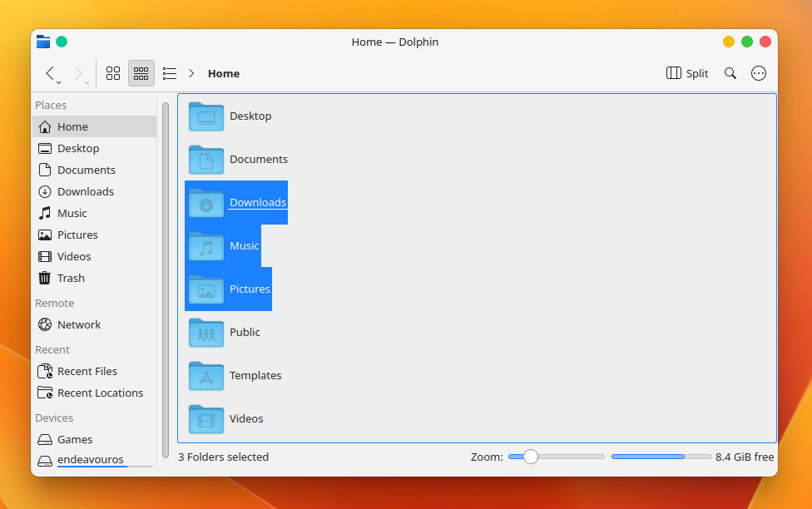The height and width of the screenshot is (509, 812).
Task: Switch to Details view mode
Action: coord(170,73)
